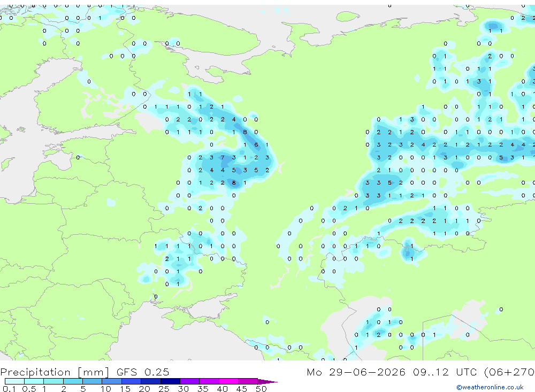Click the legend label '0.5'
Viewport: 535px width, 392px height.
[29, 389]
